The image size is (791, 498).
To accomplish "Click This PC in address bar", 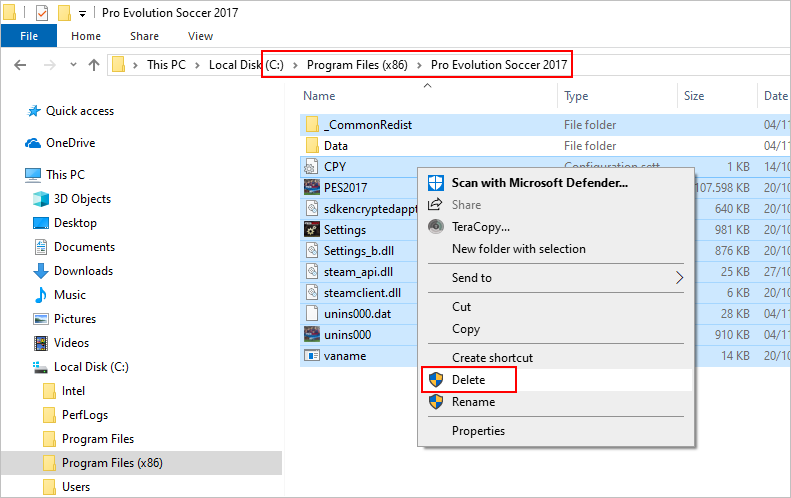I will click(x=166, y=65).
